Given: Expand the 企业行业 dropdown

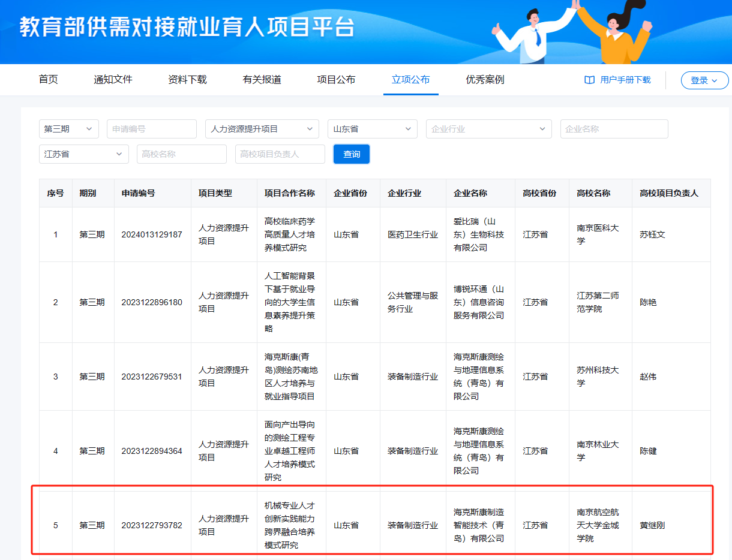Looking at the screenshot, I should coord(489,129).
